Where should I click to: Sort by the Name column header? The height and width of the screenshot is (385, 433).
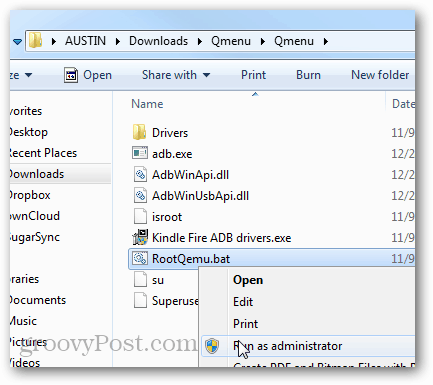click(147, 104)
